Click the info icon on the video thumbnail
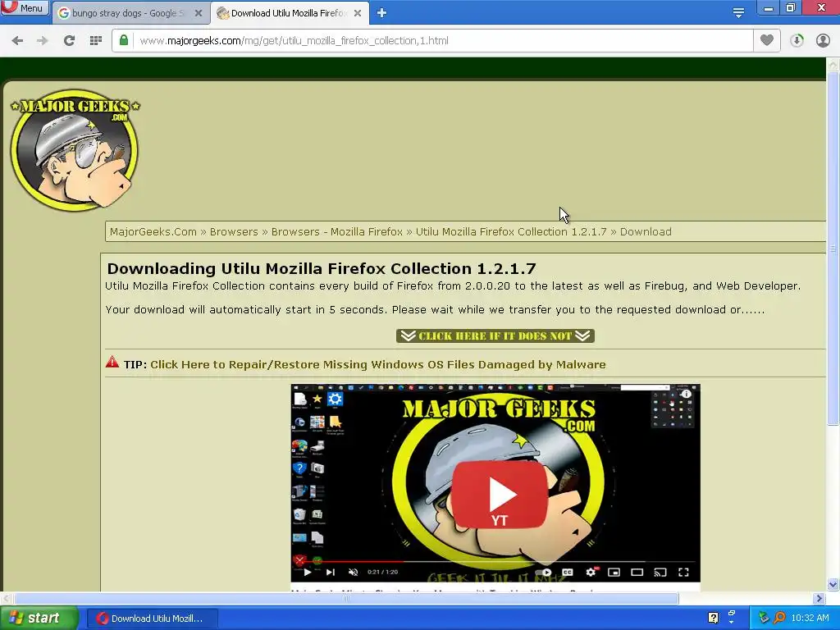The image size is (840, 630). [x=686, y=394]
